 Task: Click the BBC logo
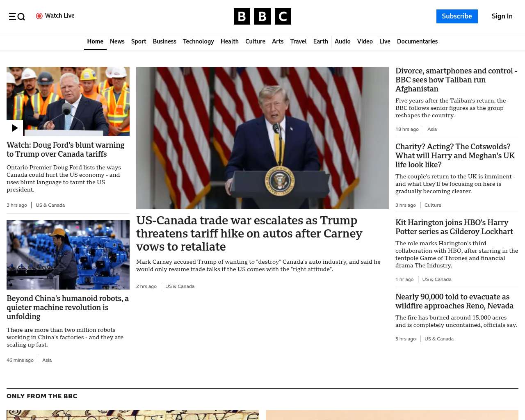262,16
